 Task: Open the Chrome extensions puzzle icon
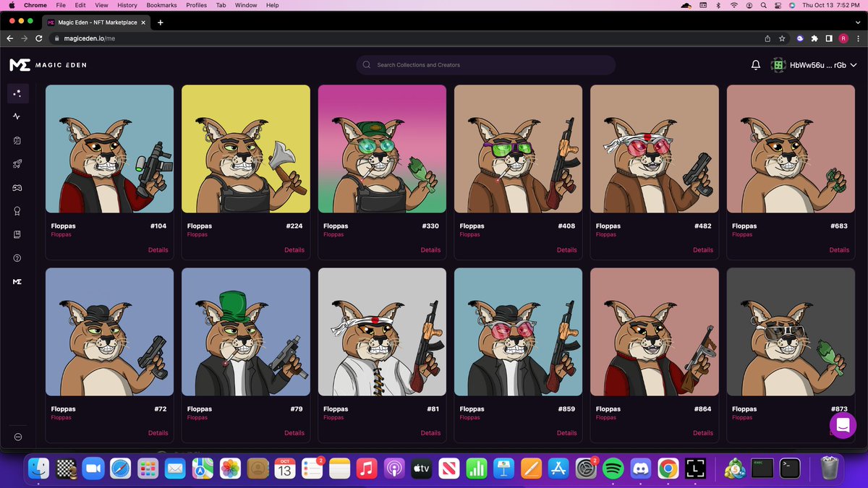pos(814,38)
